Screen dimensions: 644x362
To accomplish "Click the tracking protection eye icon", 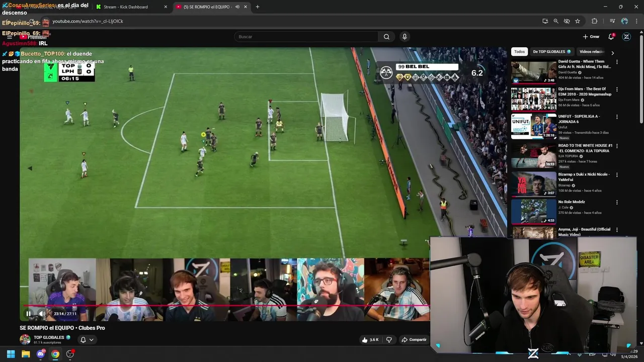I will (567, 21).
